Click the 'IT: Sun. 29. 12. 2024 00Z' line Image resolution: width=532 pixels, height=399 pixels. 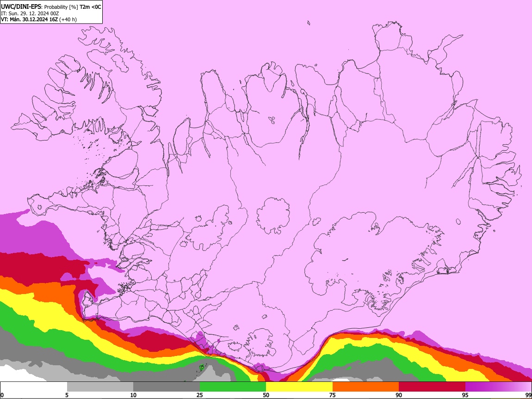point(30,13)
